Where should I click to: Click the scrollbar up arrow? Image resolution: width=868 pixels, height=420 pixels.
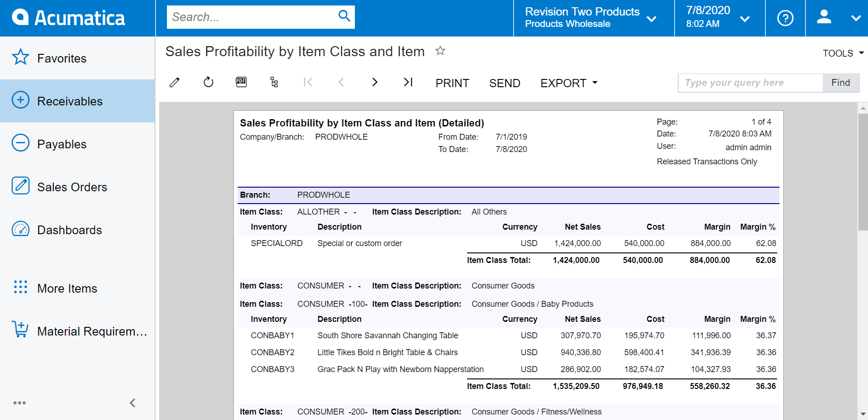(x=863, y=108)
